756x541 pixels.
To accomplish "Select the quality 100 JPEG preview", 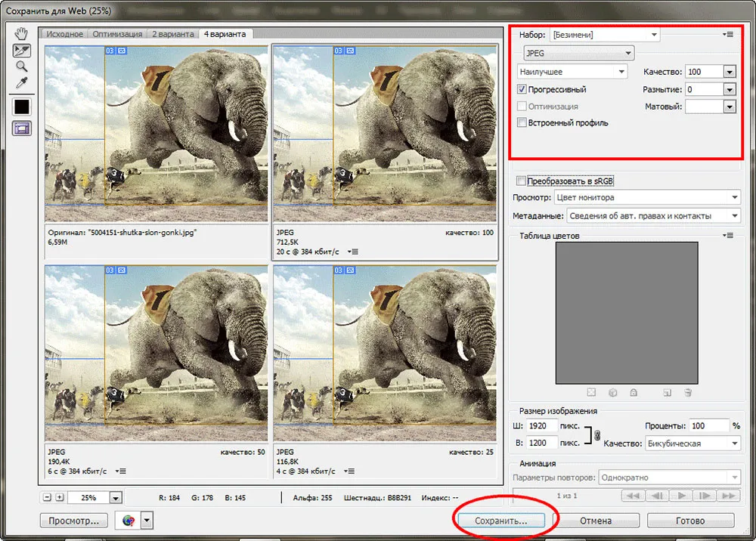I will [x=385, y=134].
